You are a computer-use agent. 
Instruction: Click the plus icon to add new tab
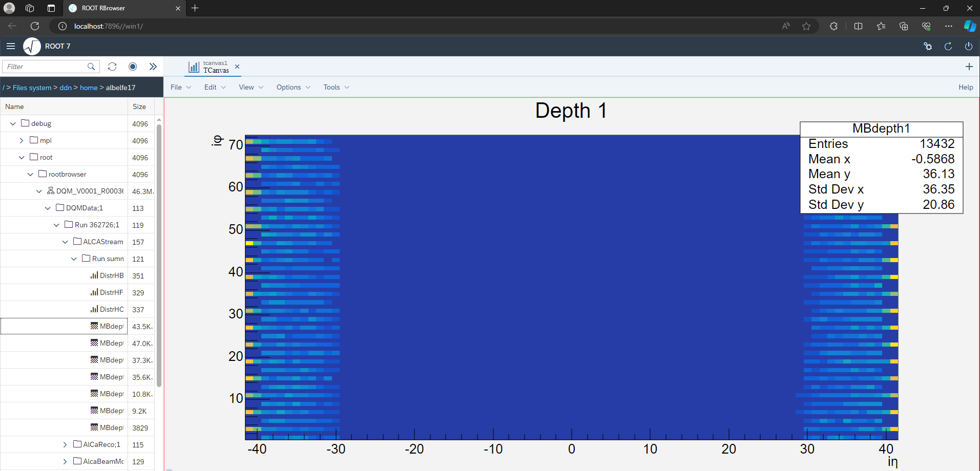tap(969, 67)
